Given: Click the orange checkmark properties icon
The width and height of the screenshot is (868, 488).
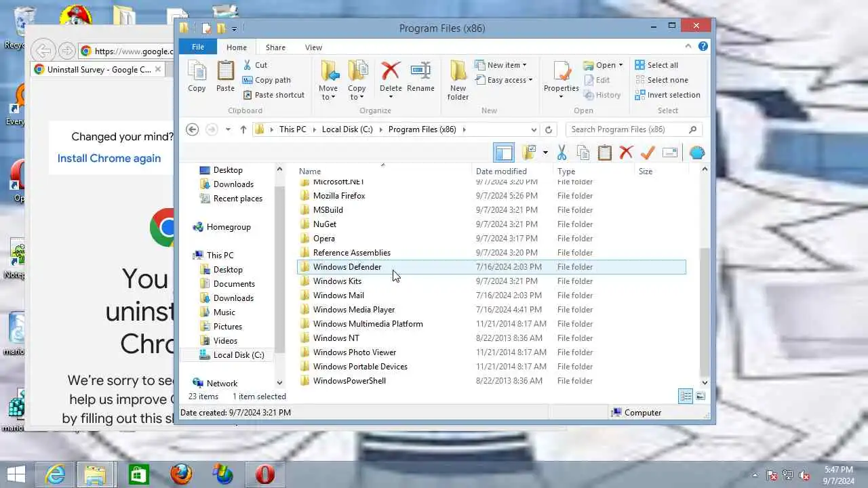Looking at the screenshot, I should pyautogui.click(x=648, y=152).
